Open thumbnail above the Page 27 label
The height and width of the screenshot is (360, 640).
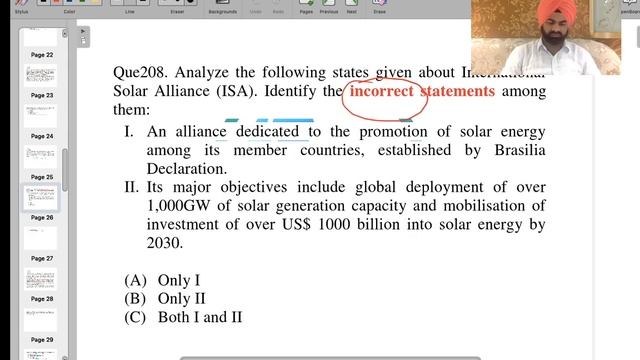pos(40,238)
